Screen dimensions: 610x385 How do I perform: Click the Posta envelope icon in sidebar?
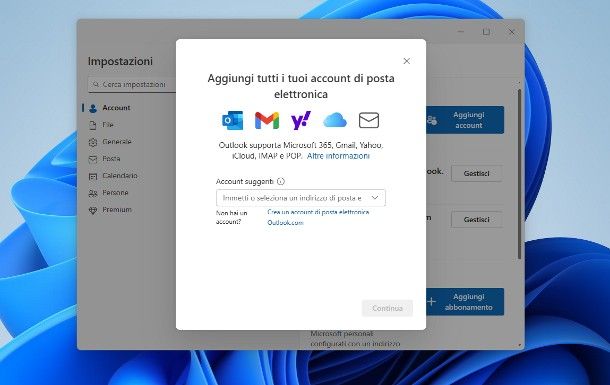93,159
